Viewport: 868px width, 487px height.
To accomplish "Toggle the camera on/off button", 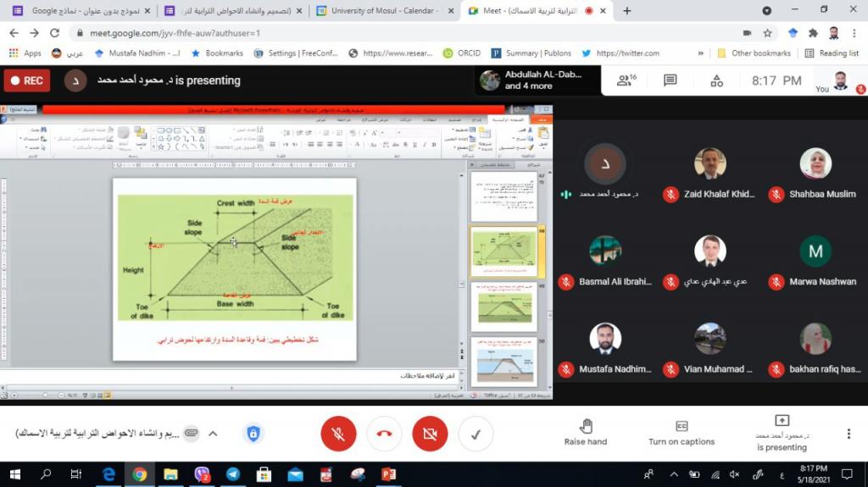I will coord(430,434).
